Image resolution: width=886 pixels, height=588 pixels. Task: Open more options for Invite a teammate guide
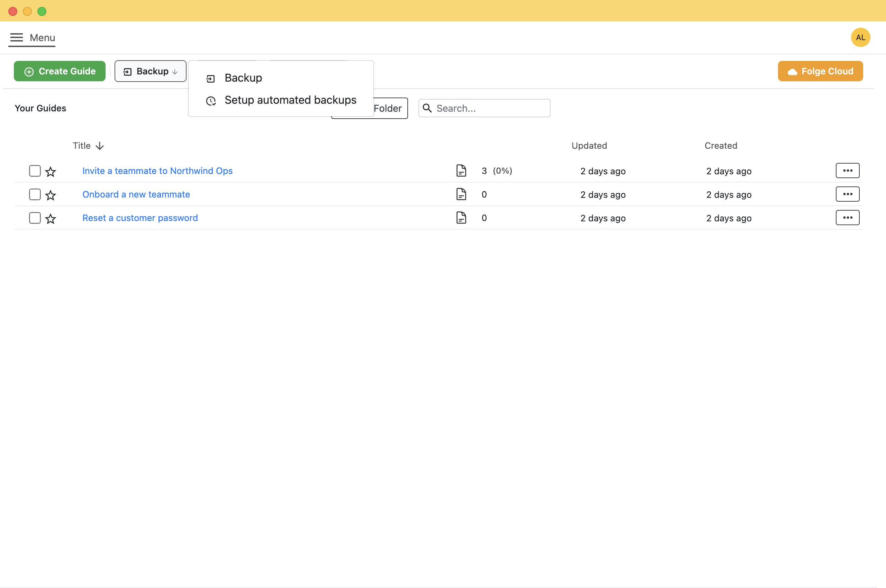click(847, 171)
